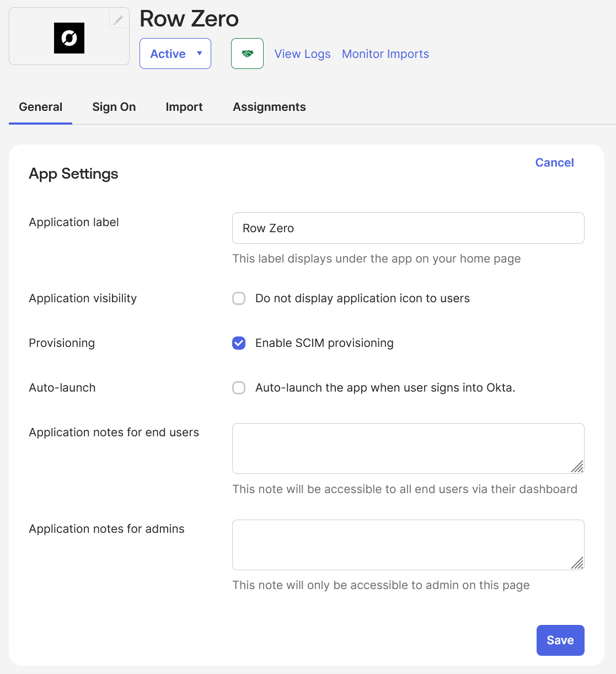616x674 pixels.
Task: Select the Assignments tab
Action: 269,107
